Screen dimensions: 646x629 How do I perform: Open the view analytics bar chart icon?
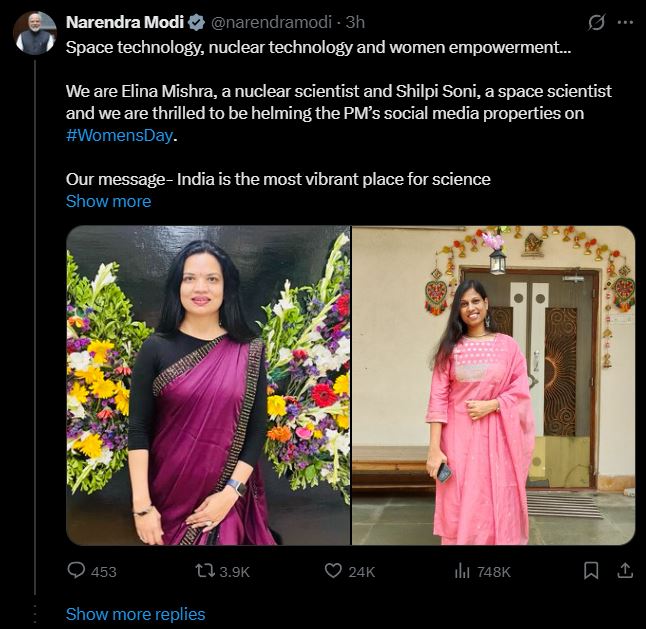point(462,570)
